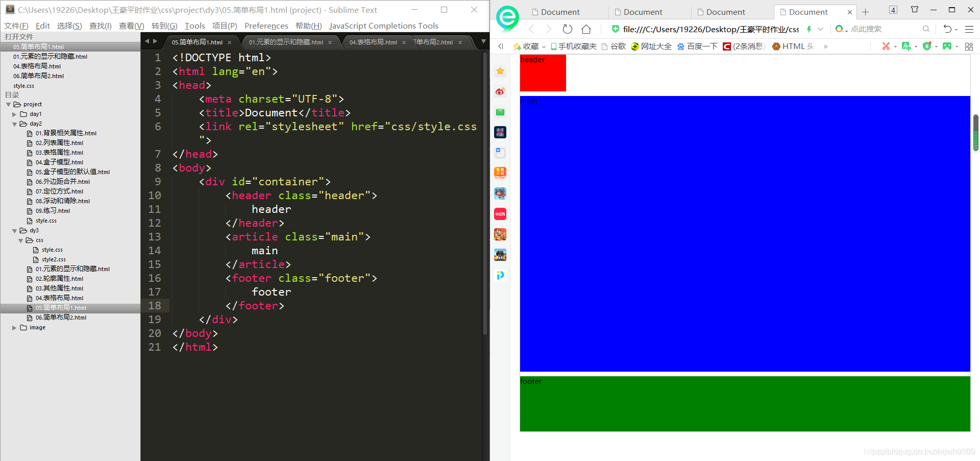Click the search magnifier icon

pos(926,29)
